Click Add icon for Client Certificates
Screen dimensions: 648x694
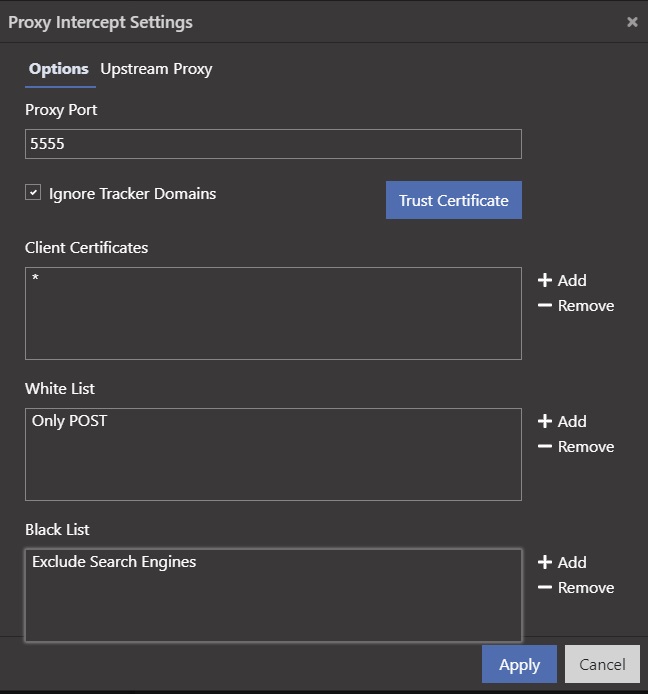(545, 281)
